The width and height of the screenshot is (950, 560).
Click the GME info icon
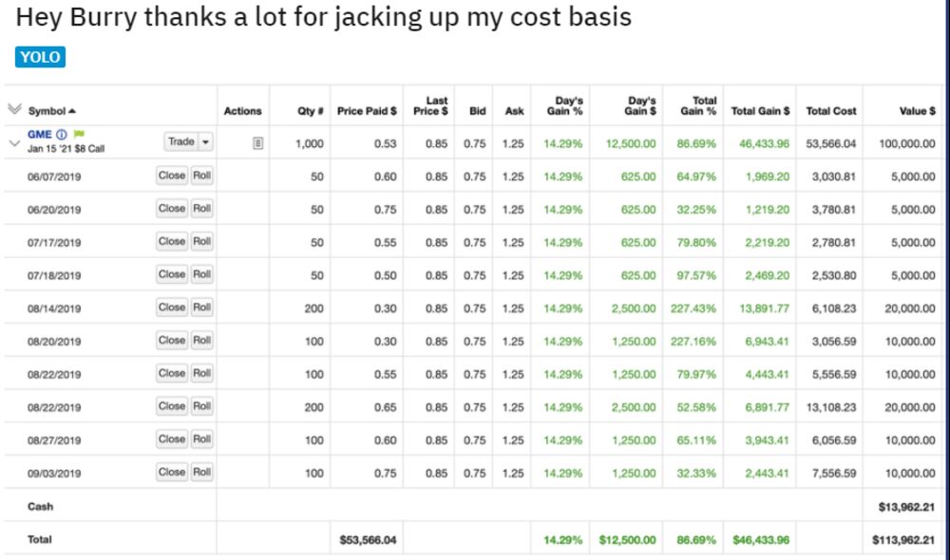point(61,135)
